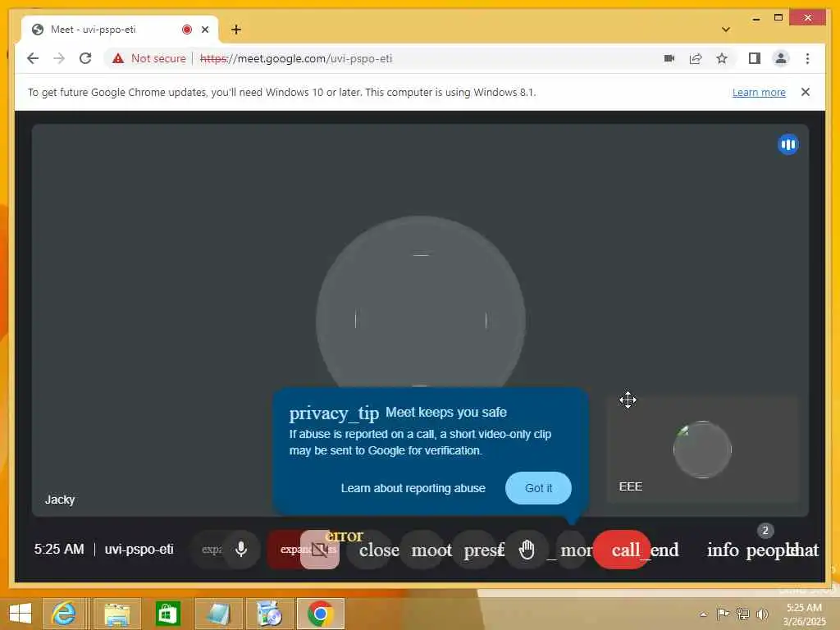Image resolution: width=840 pixels, height=630 pixels.
Task: Click camera permission icon in address bar
Action: [x=669, y=58]
